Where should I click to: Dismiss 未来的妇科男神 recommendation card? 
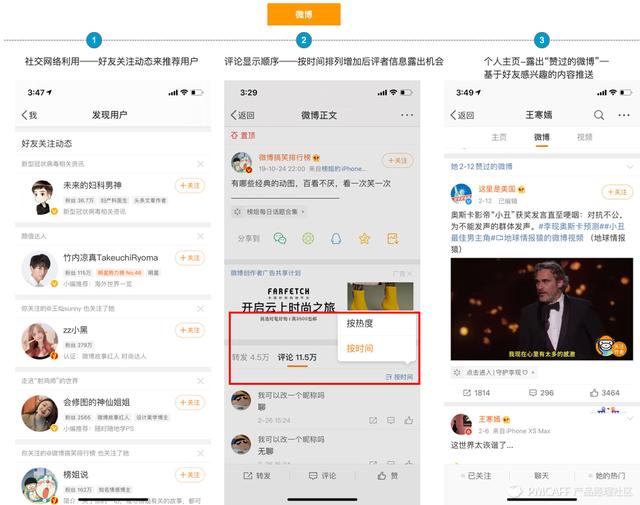coord(200,164)
